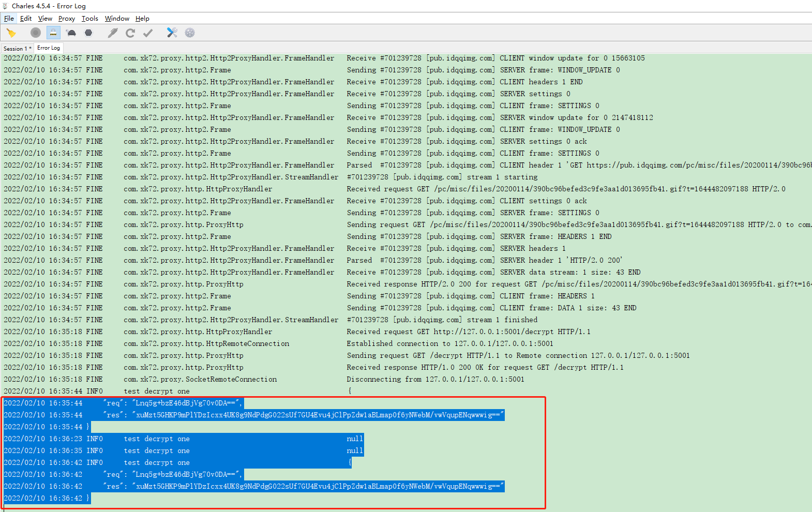Open the File menu

[x=9, y=19]
